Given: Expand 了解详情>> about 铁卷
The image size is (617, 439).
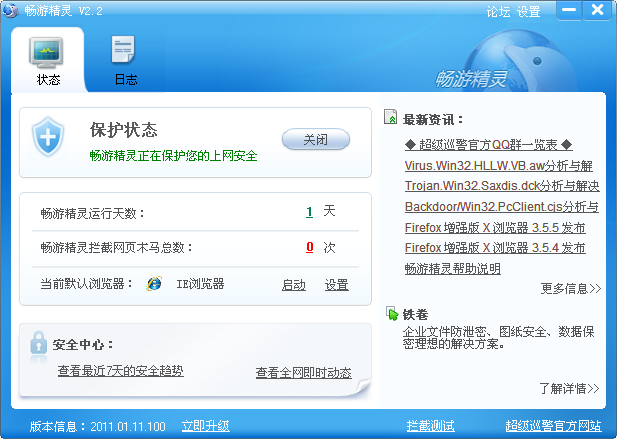Looking at the screenshot, I should tap(569, 388).
